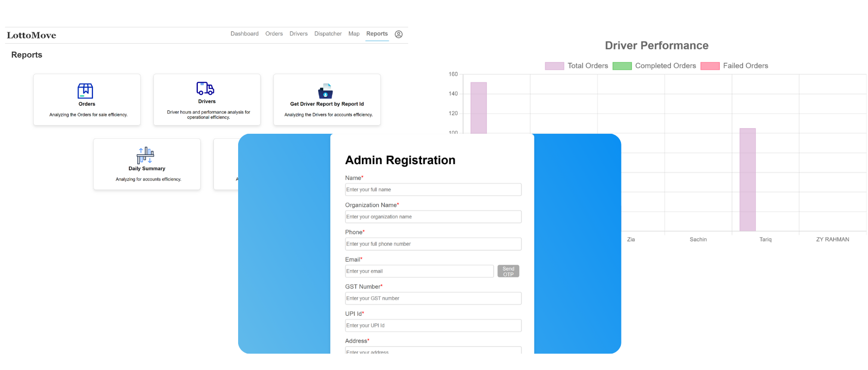Focus the Organization Name input field

coord(434,217)
